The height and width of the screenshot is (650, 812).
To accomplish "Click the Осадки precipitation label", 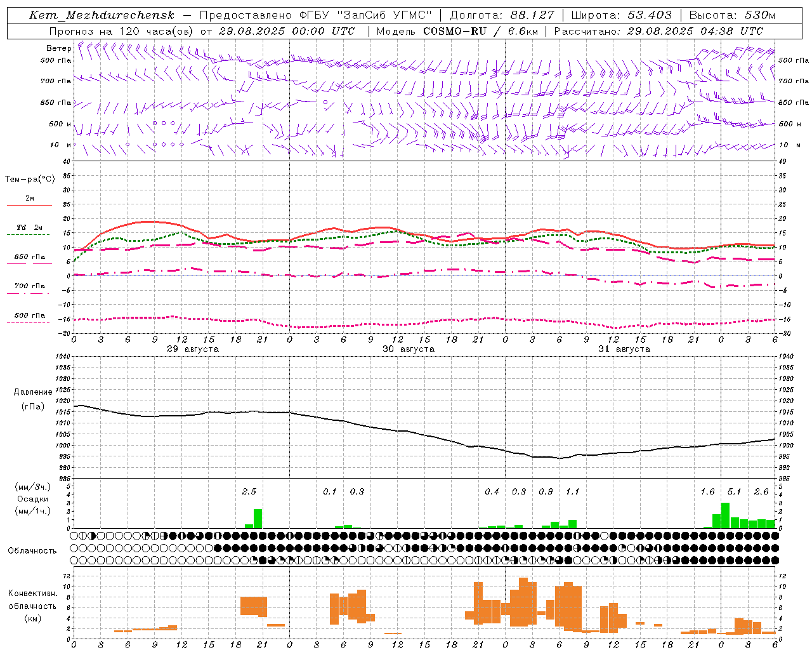I will 33,500.
